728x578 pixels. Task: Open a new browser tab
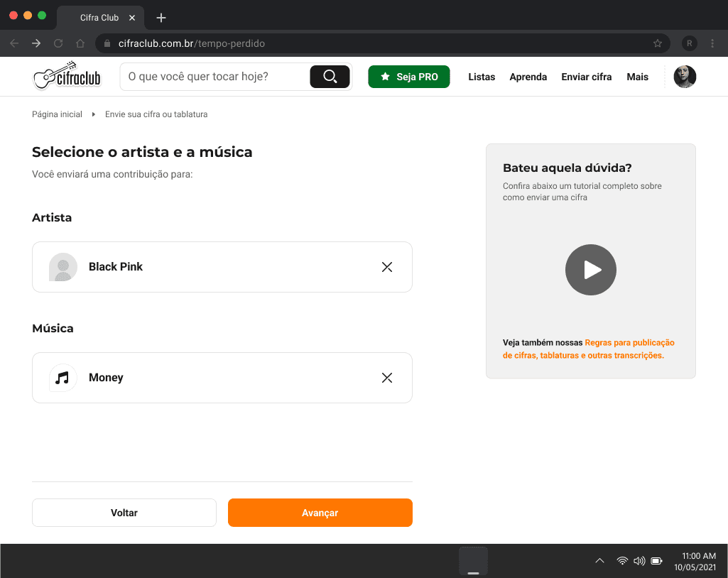click(x=161, y=18)
